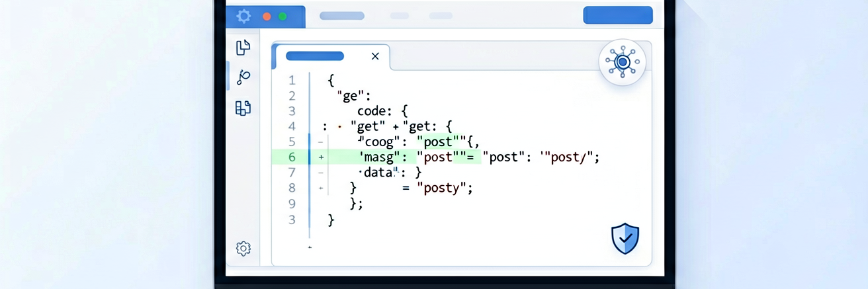
Task: Open the files explorer sidebar icon
Action: (x=243, y=47)
